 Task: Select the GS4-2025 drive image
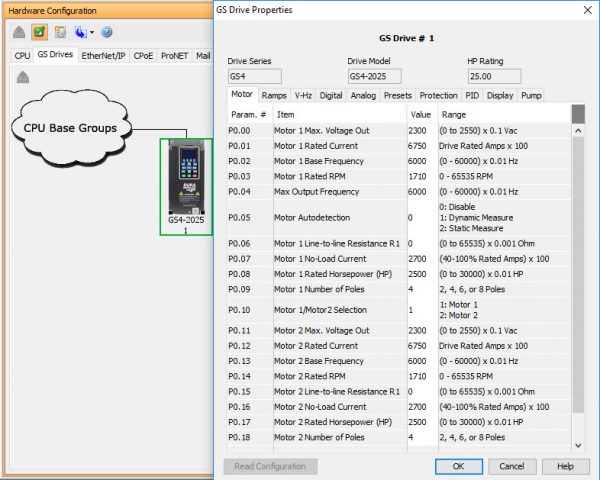coord(186,181)
